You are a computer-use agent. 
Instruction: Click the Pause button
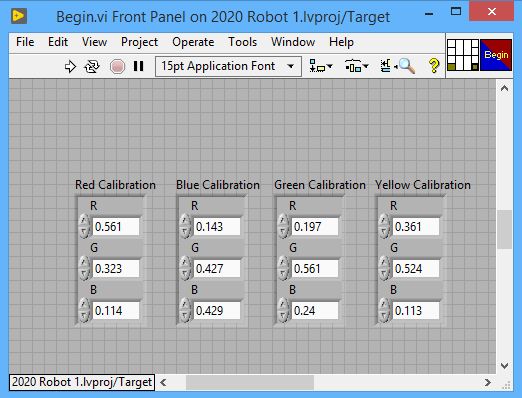(x=138, y=66)
